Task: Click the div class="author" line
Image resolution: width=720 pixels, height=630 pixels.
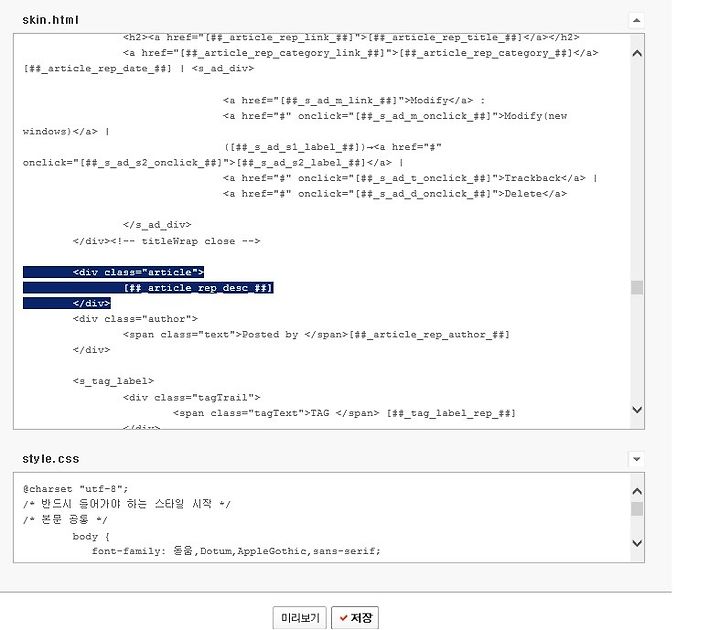Action: (x=135, y=319)
